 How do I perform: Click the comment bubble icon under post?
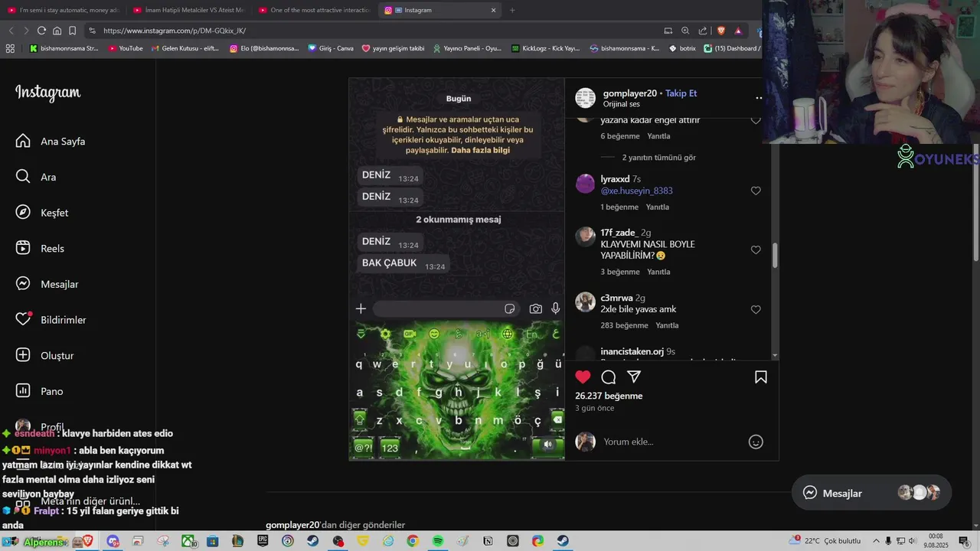(x=609, y=377)
